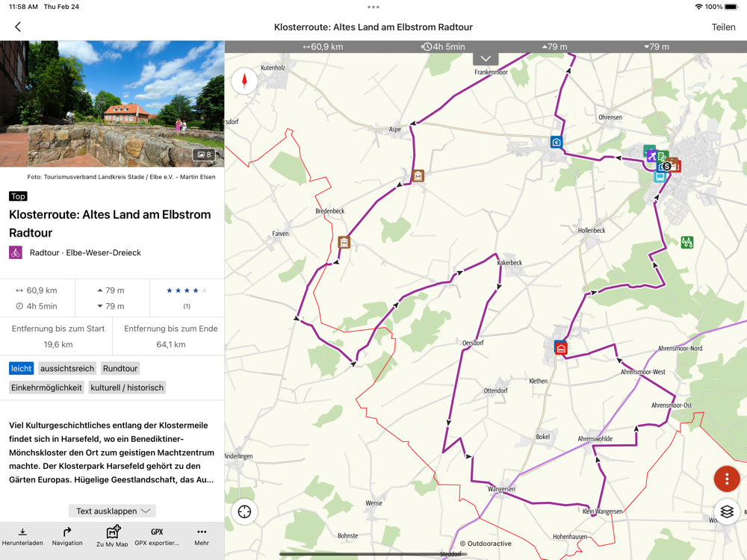Tap the Radtour · Elbe-Weser-Dreieck subtitle
The height and width of the screenshot is (560, 747).
(x=85, y=252)
